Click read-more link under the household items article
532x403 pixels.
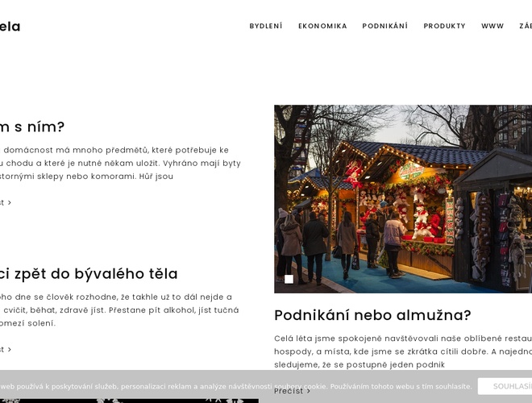[x=5, y=202]
